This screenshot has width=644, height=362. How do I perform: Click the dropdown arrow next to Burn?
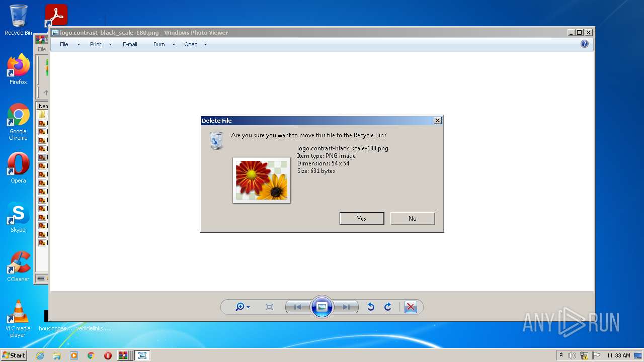pos(174,45)
